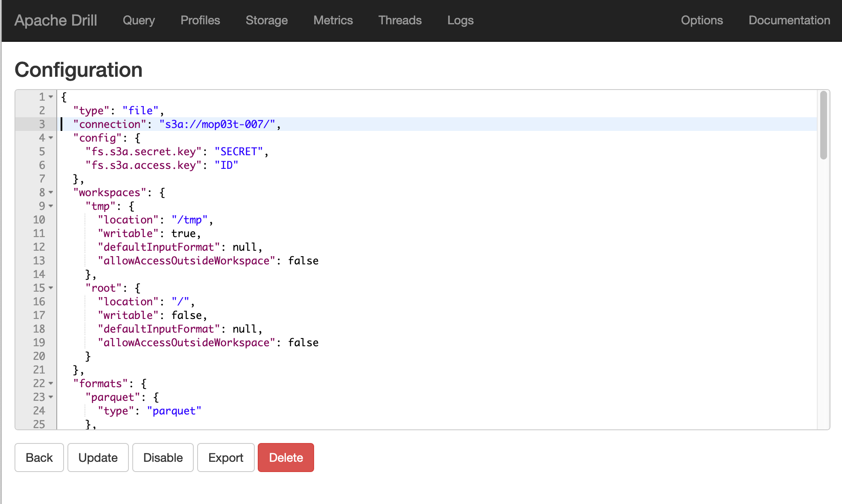This screenshot has width=842, height=504.
Task: Switch to the Storage page
Action: pyautogui.click(x=267, y=20)
